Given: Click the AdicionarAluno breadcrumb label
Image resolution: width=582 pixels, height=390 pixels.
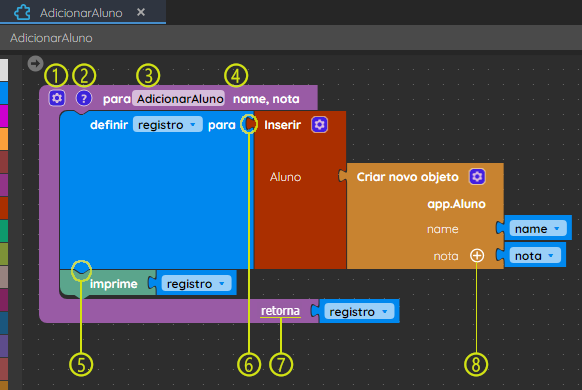Looking at the screenshot, I should (x=51, y=38).
